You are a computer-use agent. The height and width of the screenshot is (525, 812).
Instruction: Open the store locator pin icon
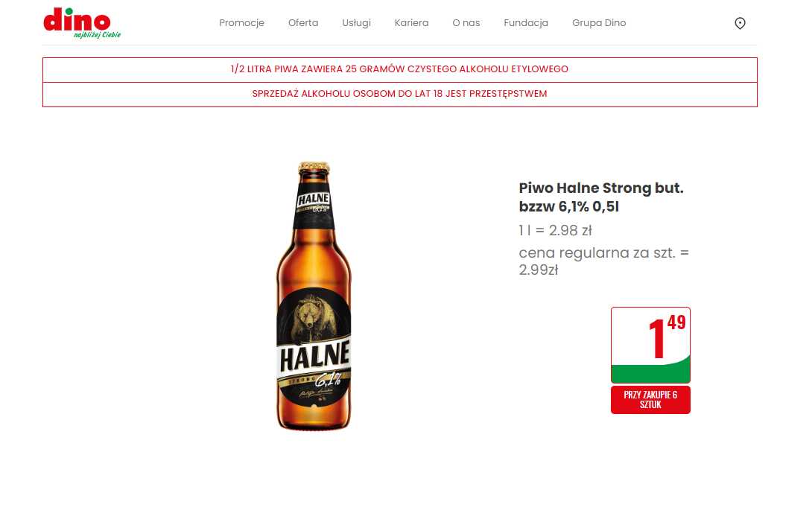click(x=740, y=23)
